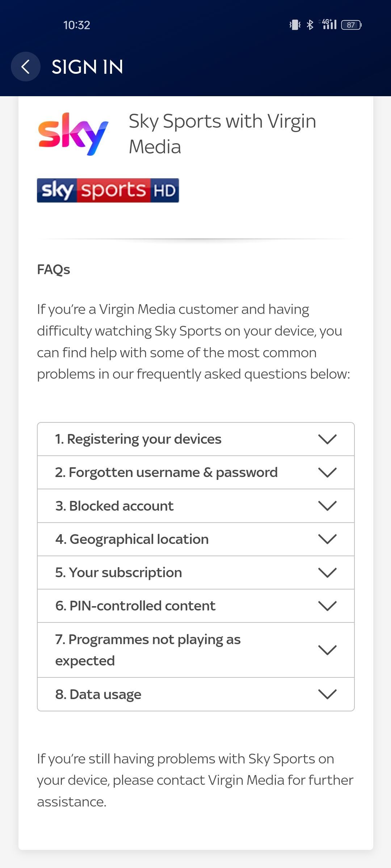Tap the SIGN IN header title
The height and width of the screenshot is (868, 391).
point(88,67)
